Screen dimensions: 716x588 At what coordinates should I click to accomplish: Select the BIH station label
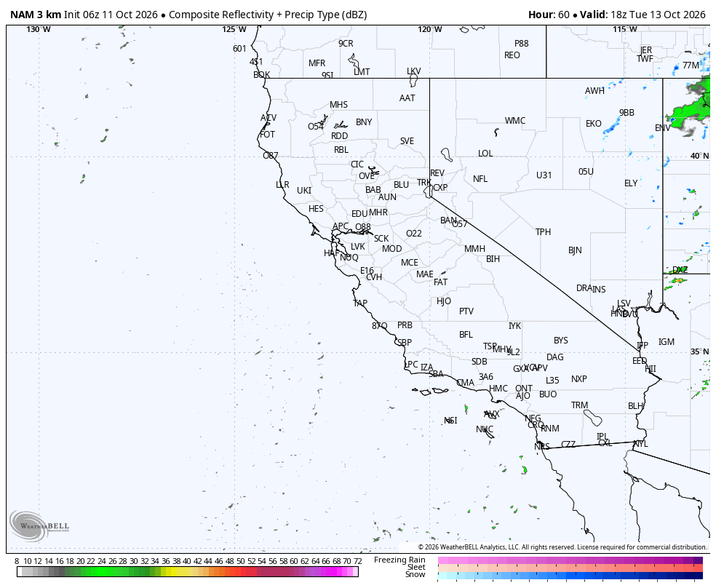coord(493,259)
